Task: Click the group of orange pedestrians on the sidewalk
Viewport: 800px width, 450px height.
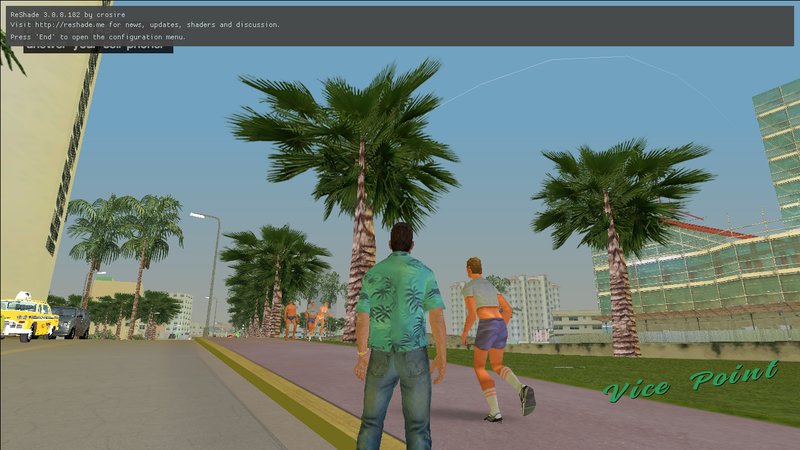Action: (307, 320)
